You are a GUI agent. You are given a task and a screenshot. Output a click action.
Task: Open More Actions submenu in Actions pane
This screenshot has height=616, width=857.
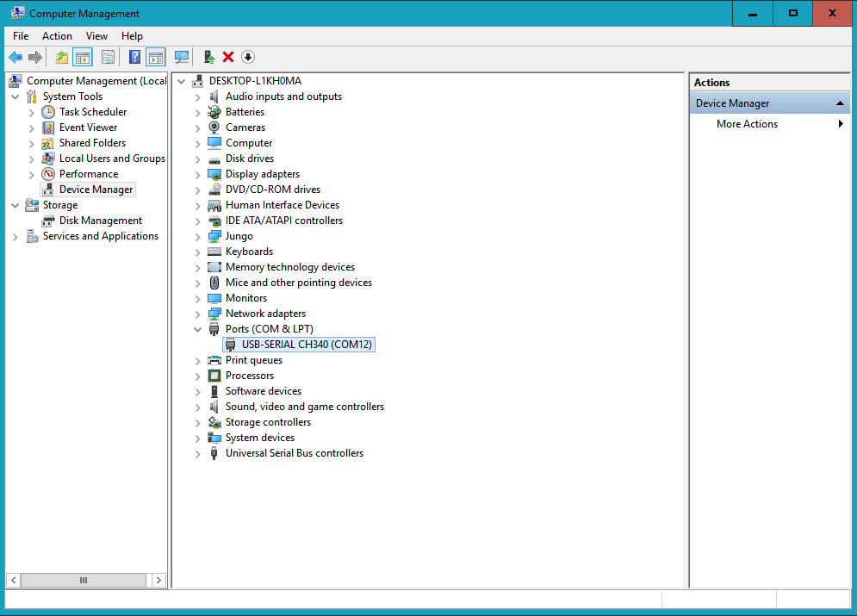click(769, 124)
